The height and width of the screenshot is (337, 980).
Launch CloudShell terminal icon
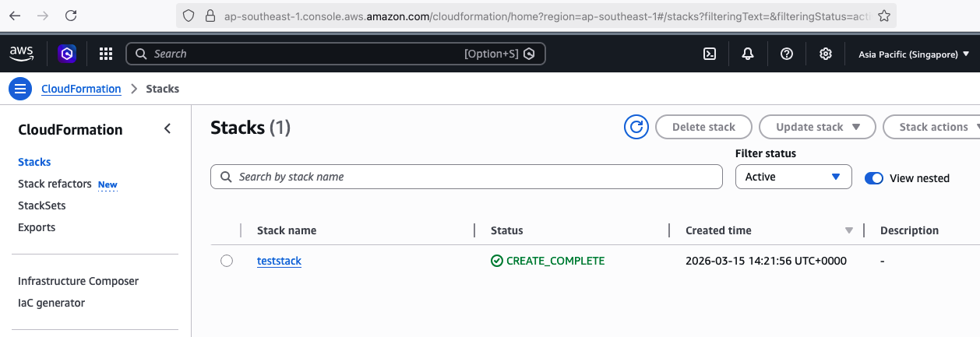(710, 54)
